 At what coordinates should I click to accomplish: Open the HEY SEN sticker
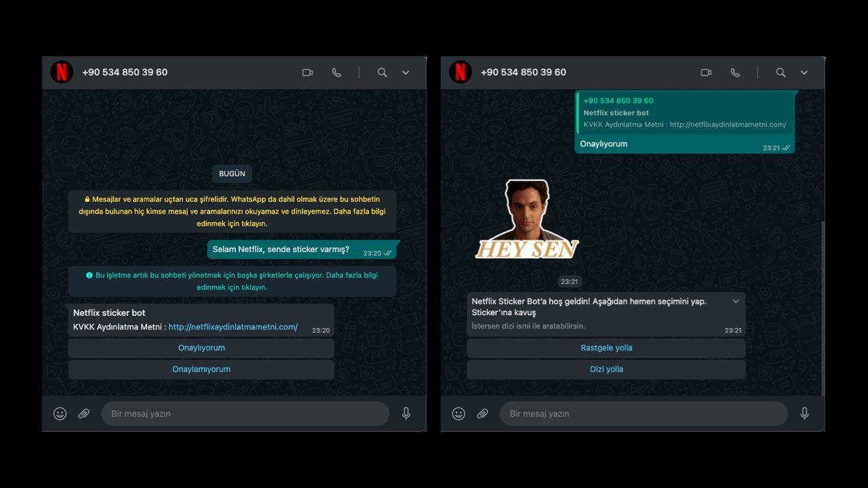[527, 220]
